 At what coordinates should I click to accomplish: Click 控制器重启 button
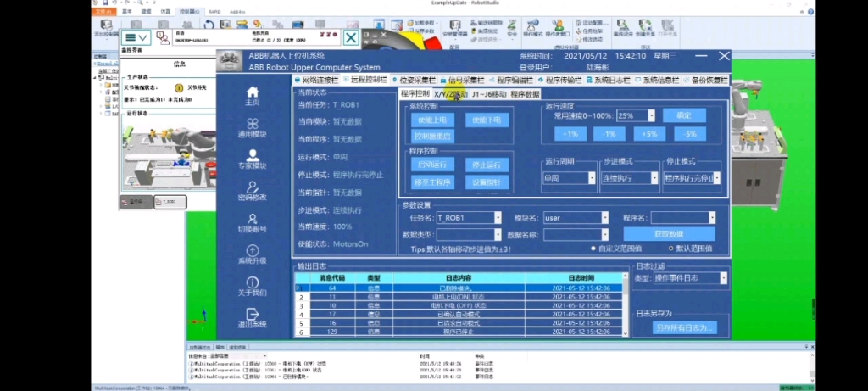(433, 137)
